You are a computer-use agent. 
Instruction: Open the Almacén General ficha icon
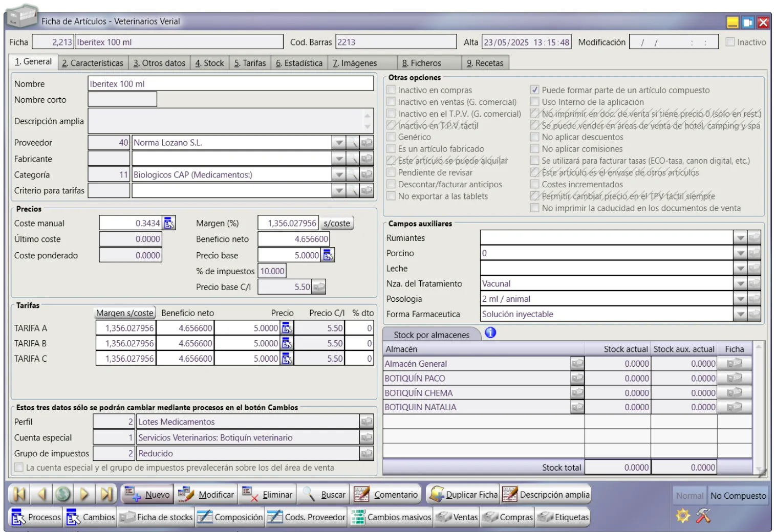tap(734, 364)
